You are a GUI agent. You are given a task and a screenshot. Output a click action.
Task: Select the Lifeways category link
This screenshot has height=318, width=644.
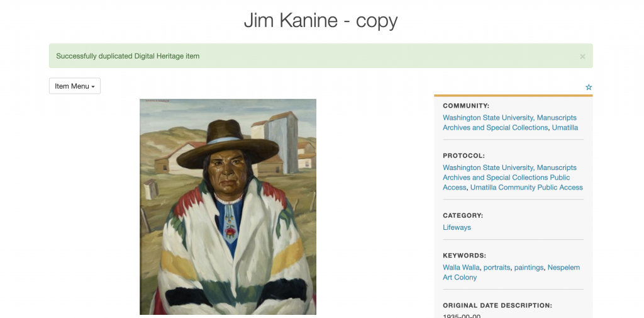coord(457,227)
